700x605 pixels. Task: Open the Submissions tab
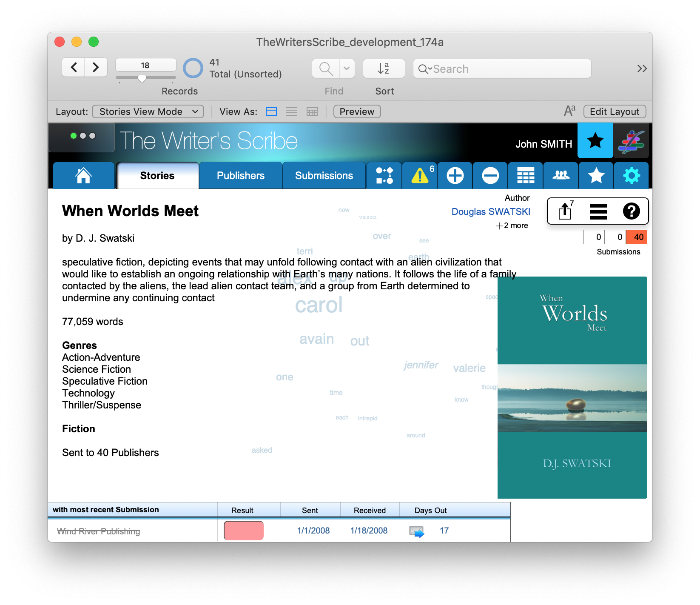click(324, 175)
